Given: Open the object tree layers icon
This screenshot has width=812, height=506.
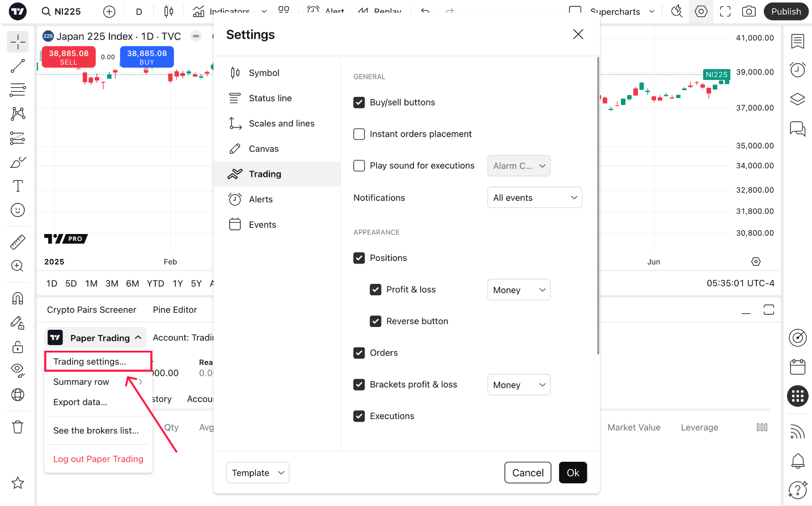Looking at the screenshot, I should click(798, 99).
